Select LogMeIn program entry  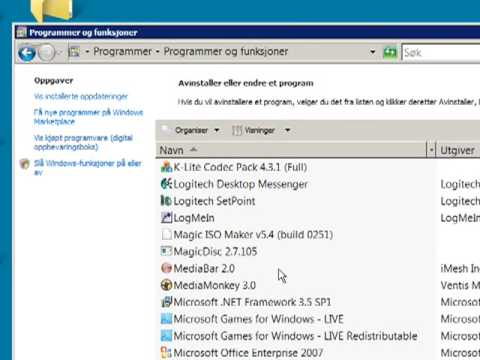click(194, 218)
